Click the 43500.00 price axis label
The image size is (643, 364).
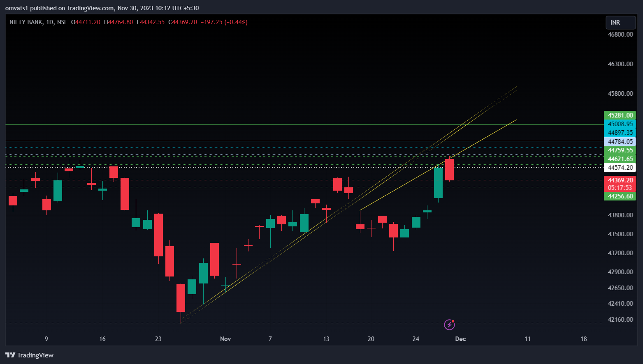(620, 234)
